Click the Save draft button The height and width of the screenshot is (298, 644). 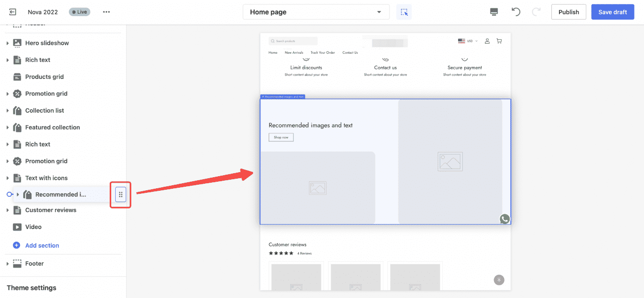612,12
